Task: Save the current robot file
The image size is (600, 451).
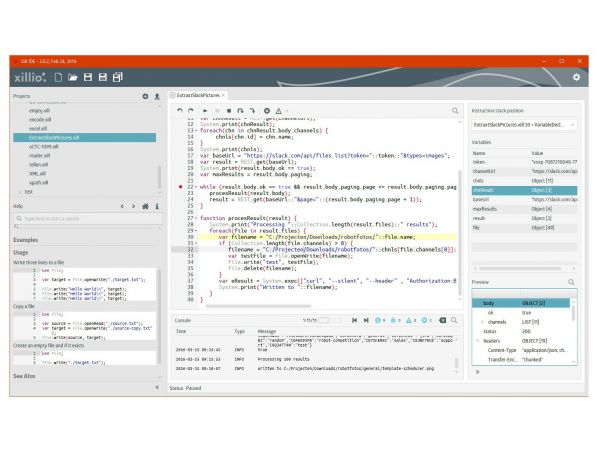Action: click(88, 77)
